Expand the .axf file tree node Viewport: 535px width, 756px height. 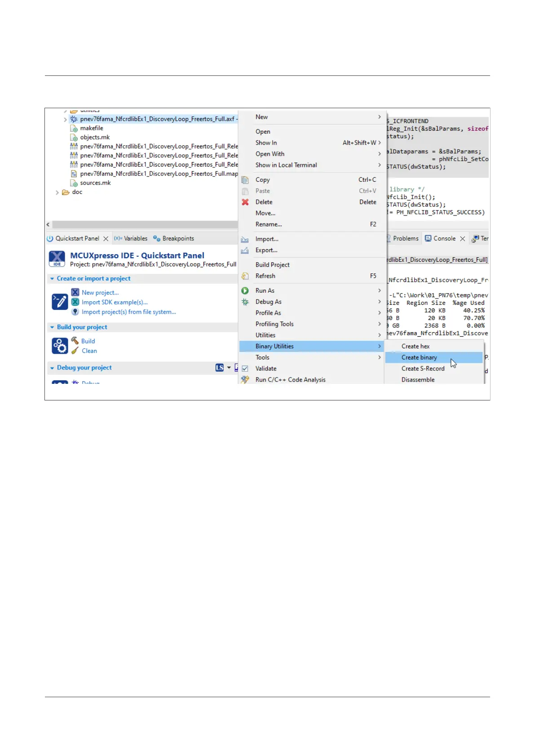tap(65, 119)
